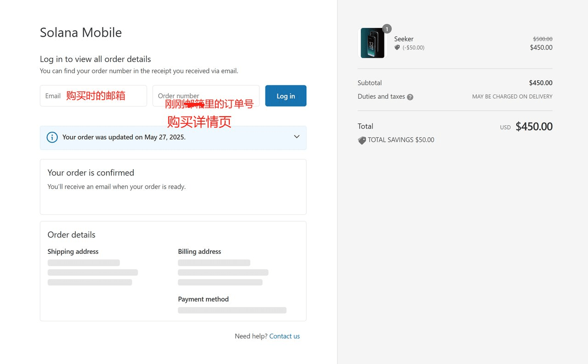Screen dimensions: 588x364
Task: Click the 'Your order is confirmed' heading
Action: coord(91,173)
